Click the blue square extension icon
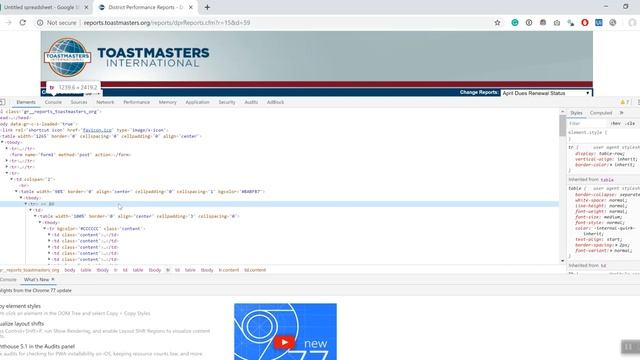The image size is (640, 360). coord(598,23)
